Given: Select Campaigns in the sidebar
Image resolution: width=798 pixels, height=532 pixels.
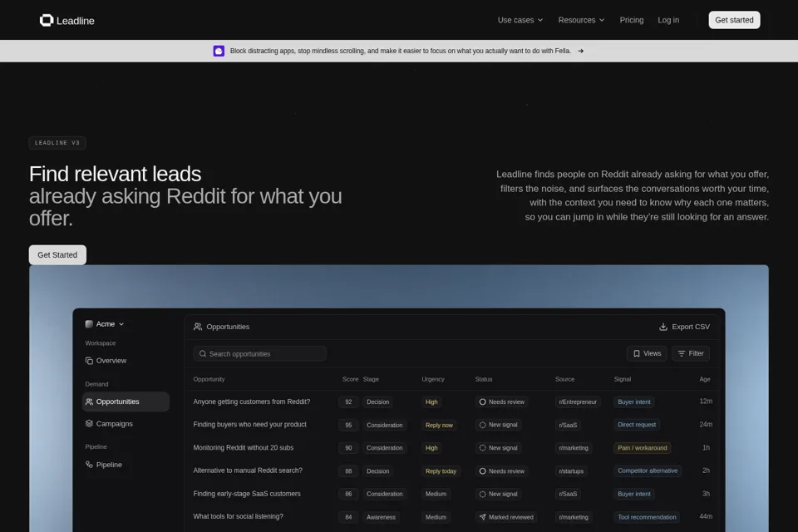Looking at the screenshot, I should [126, 424].
